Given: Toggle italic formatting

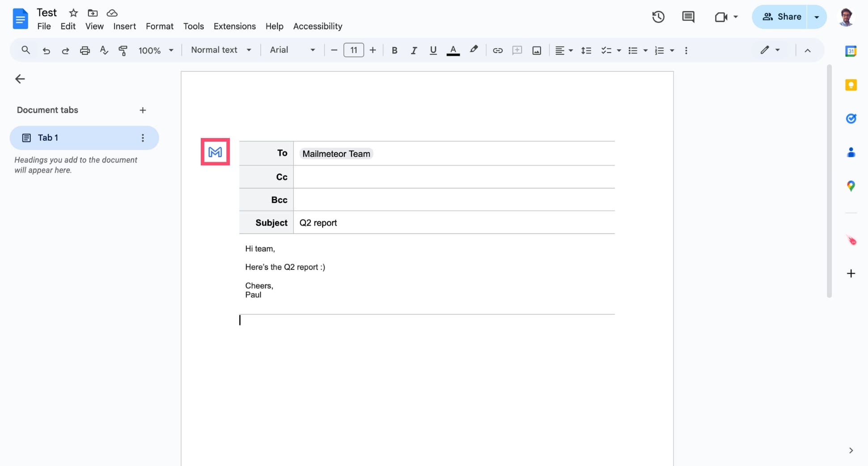Looking at the screenshot, I should coord(414,50).
